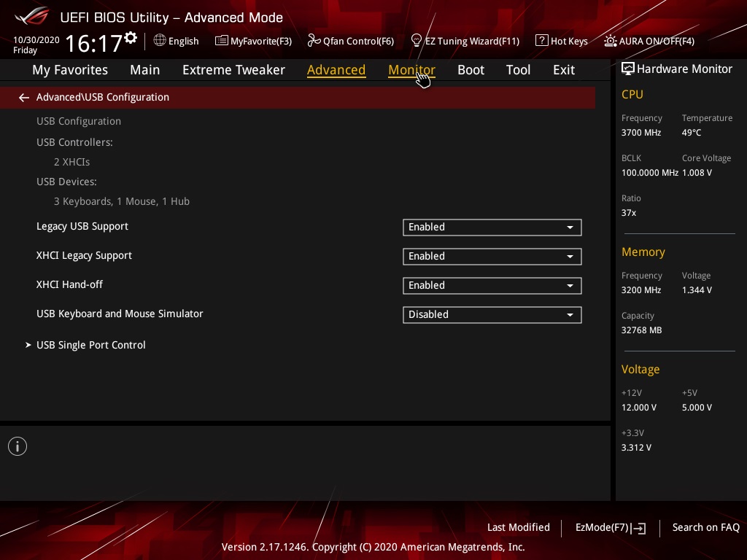Click the back arrow in the breadcrumb
Viewport: 747px width, 560px height.
pyautogui.click(x=24, y=97)
